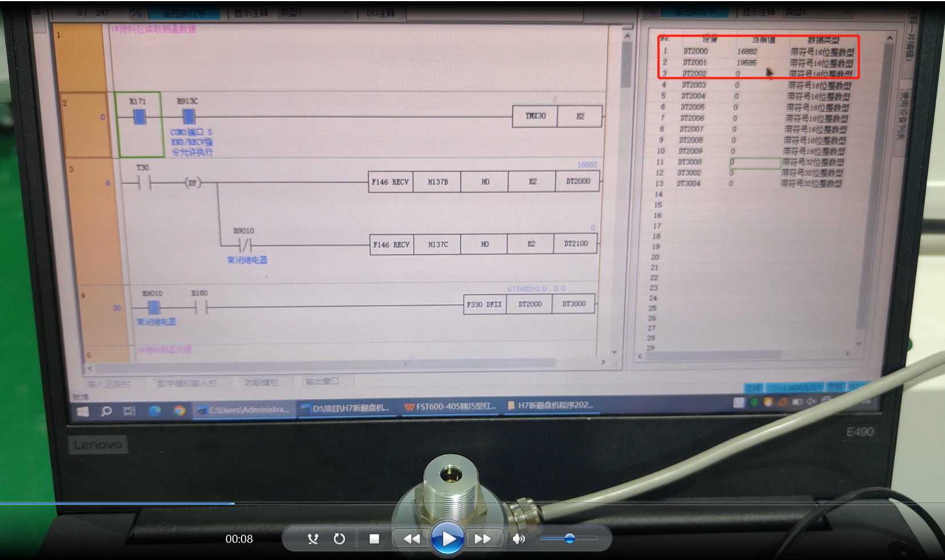945x560 pixels.
Task: Switch to the D:\项目\H7新翻盘机 window
Action: pyautogui.click(x=346, y=408)
